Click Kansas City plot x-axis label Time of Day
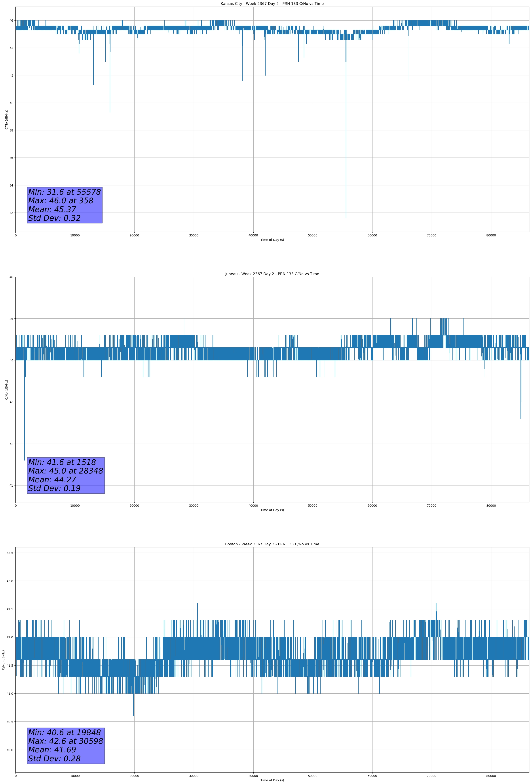 pos(272,240)
